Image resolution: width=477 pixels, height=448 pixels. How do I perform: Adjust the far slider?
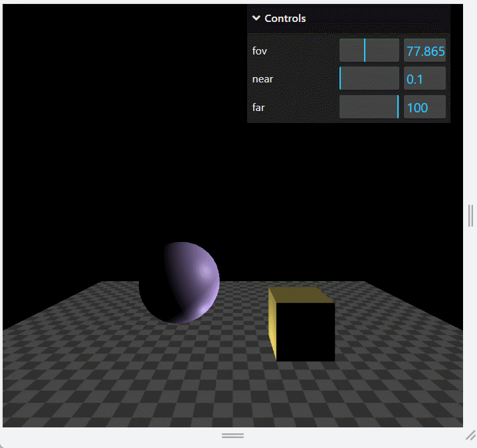369,107
